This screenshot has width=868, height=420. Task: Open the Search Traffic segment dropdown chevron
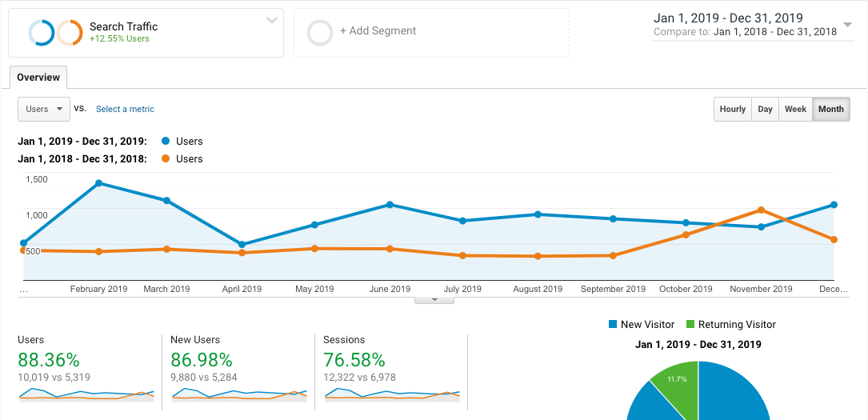[x=272, y=21]
